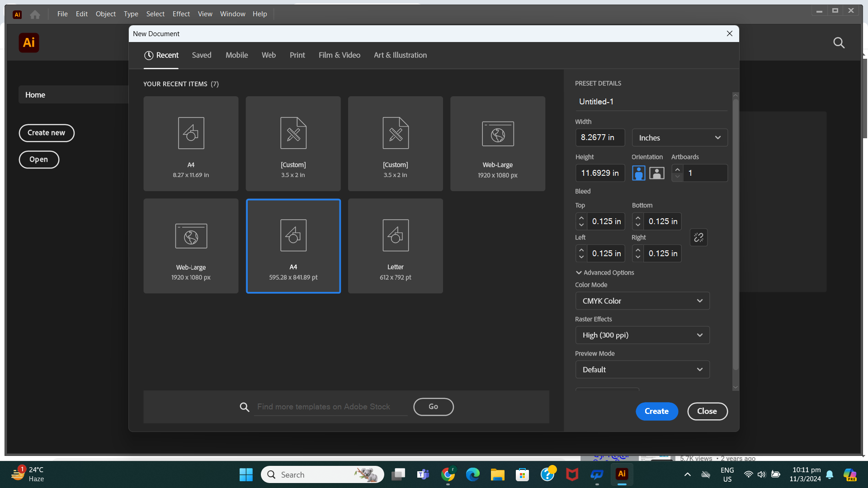Screen dimensions: 868x488
Task: Click the Create button
Action: pos(657,411)
